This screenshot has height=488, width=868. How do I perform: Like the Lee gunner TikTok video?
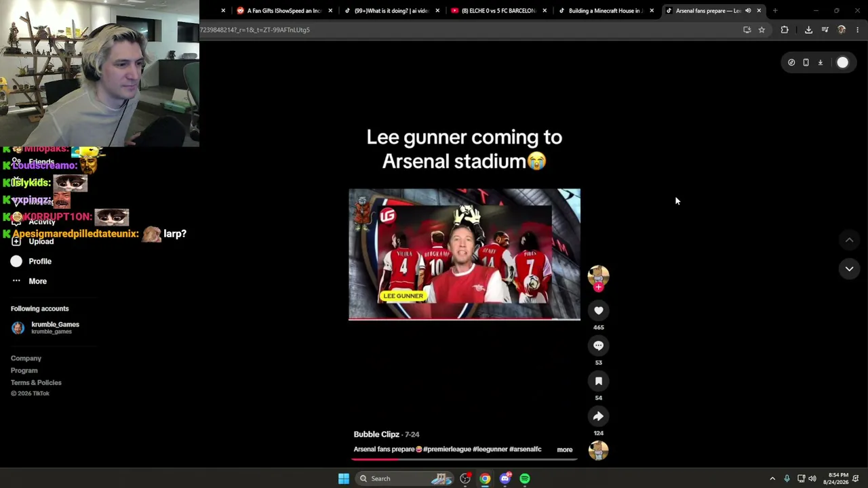pyautogui.click(x=598, y=310)
